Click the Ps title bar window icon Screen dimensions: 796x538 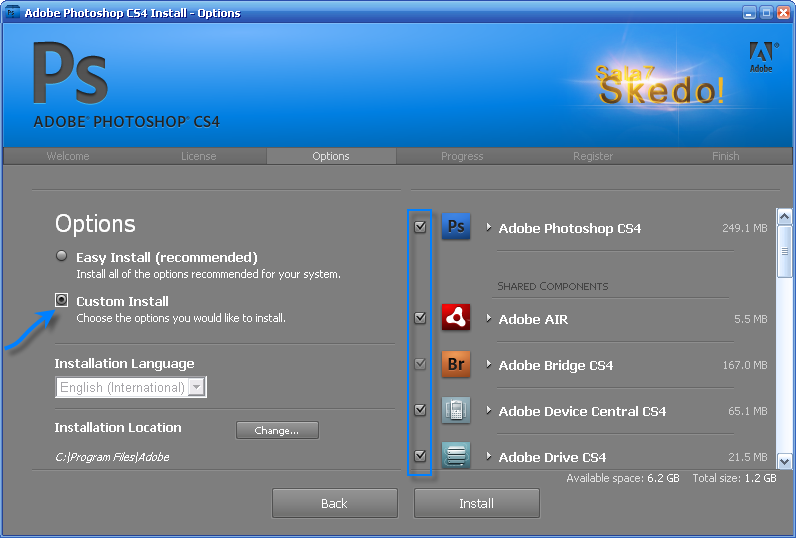coord(12,12)
